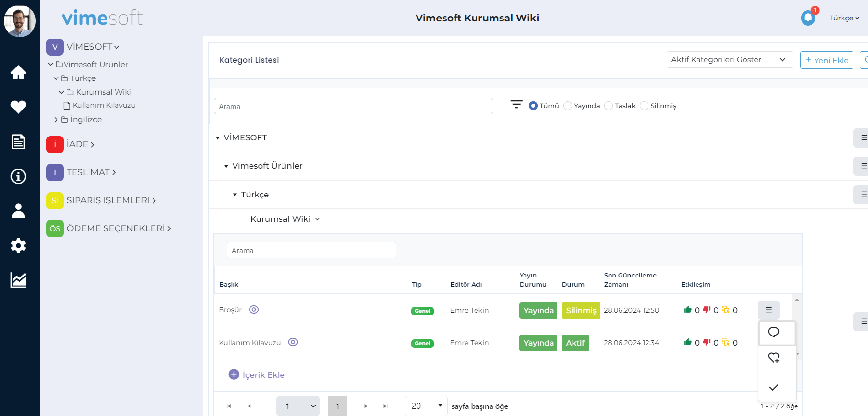Click the top Arama search field
Viewport: 868px width, 416px height.
click(354, 106)
